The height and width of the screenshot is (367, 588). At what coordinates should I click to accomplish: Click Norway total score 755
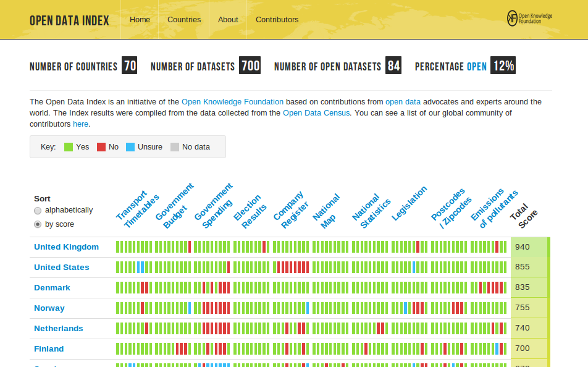click(x=523, y=307)
